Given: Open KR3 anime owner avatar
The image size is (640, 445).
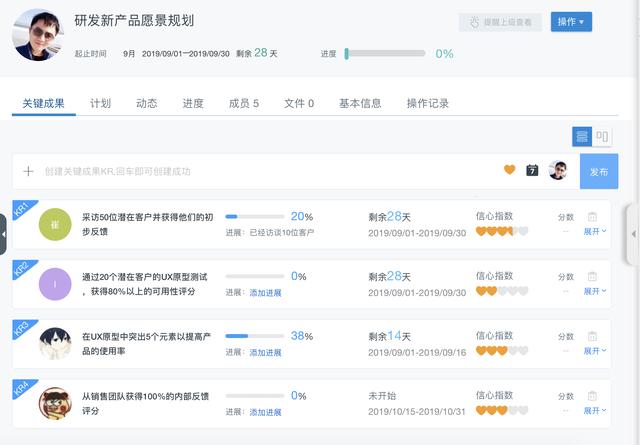Looking at the screenshot, I should [x=55, y=344].
